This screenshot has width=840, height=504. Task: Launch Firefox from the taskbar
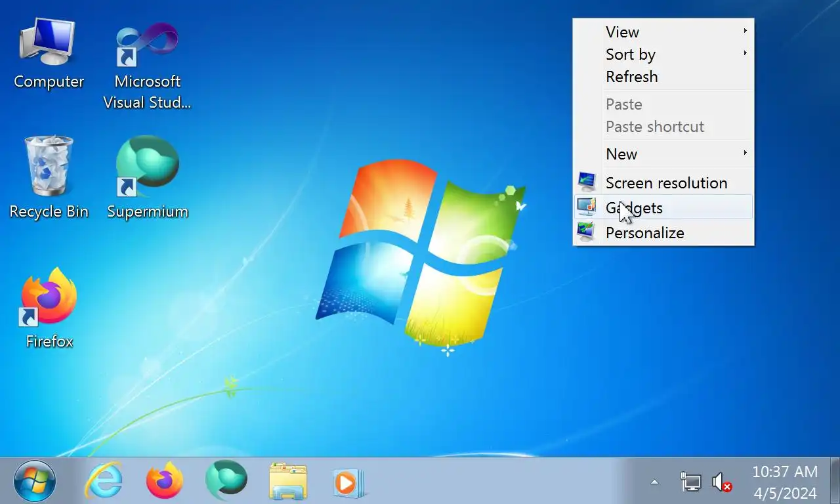click(164, 481)
